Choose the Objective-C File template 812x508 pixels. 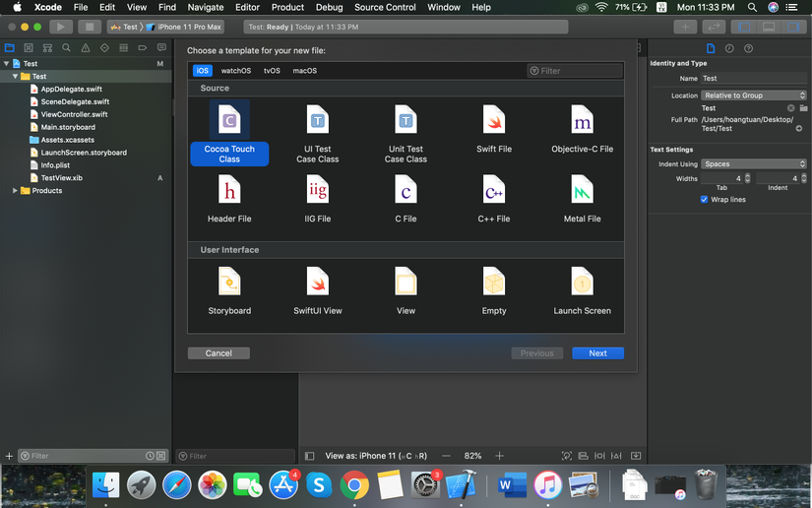click(x=582, y=121)
